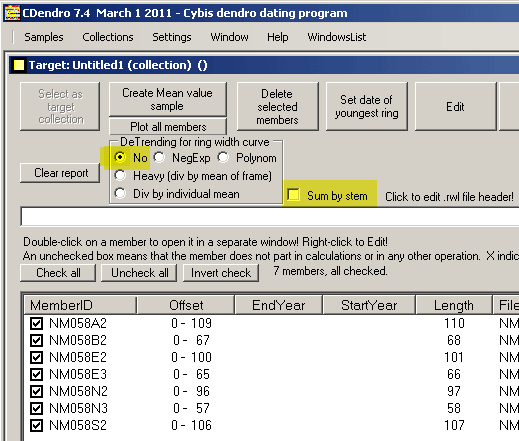The width and height of the screenshot is (519, 441).
Task: Enable the Sum by stem checkbox
Action: pos(293,195)
